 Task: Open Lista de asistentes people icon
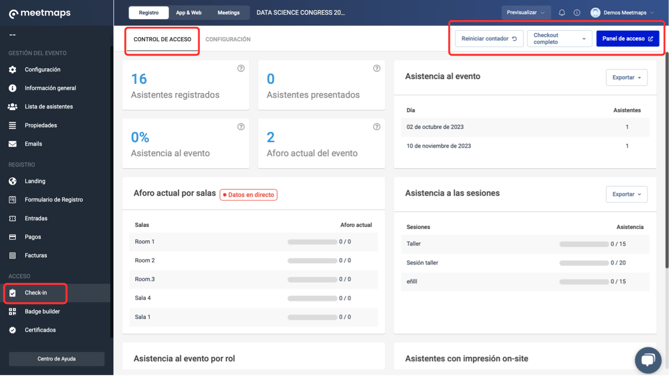click(12, 106)
